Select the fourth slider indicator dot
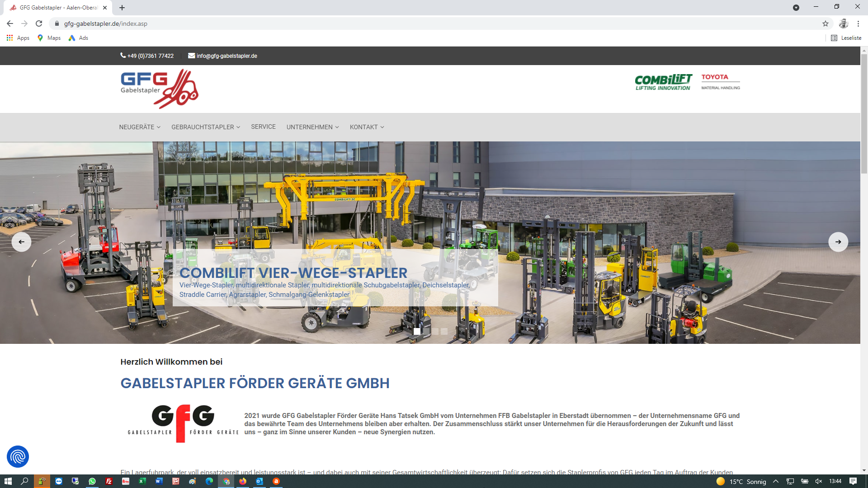 click(x=444, y=331)
